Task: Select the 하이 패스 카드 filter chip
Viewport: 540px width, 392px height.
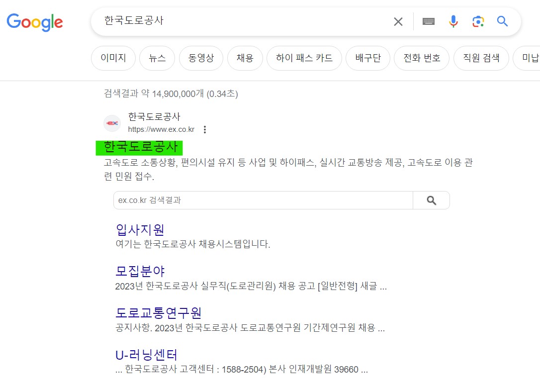Action: [x=304, y=58]
